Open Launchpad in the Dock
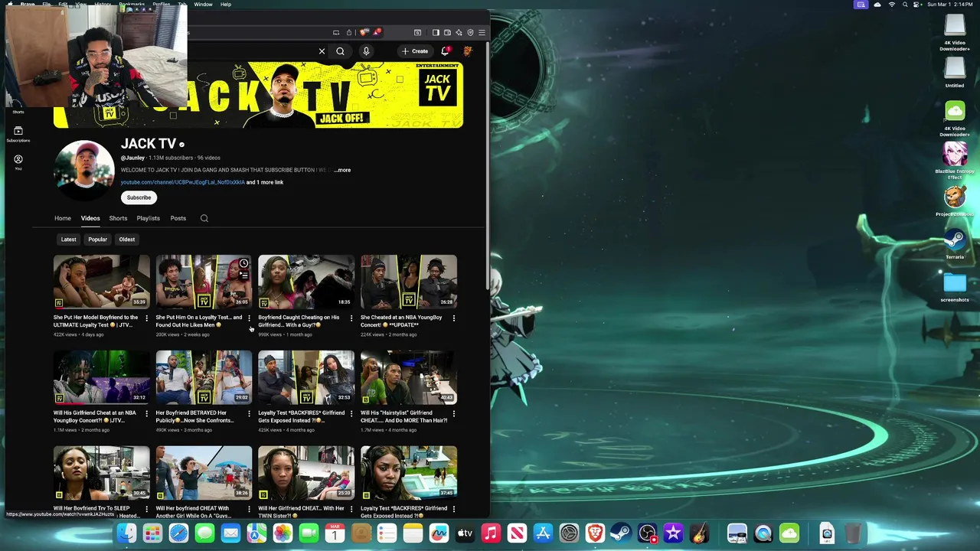 click(x=152, y=533)
